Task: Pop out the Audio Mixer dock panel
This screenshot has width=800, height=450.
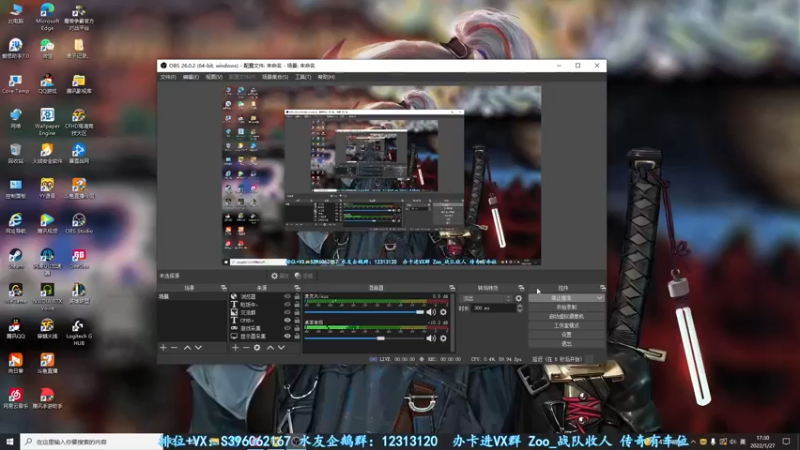Action: click(452, 288)
